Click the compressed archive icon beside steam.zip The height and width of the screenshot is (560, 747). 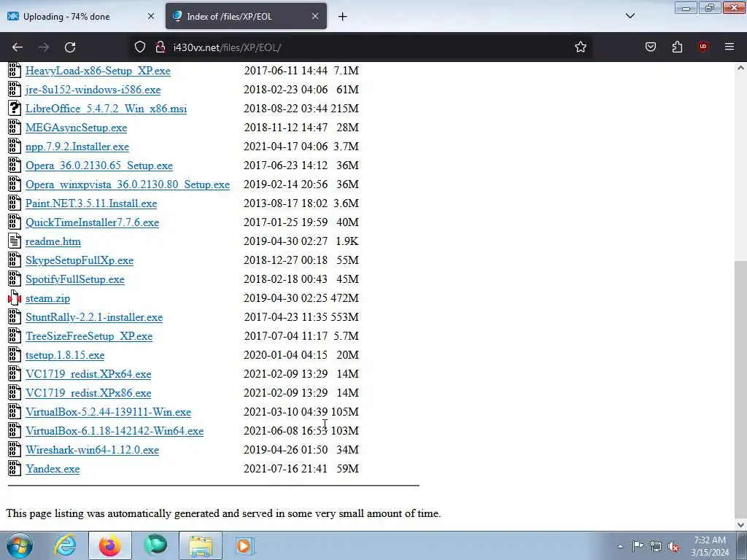click(15, 298)
